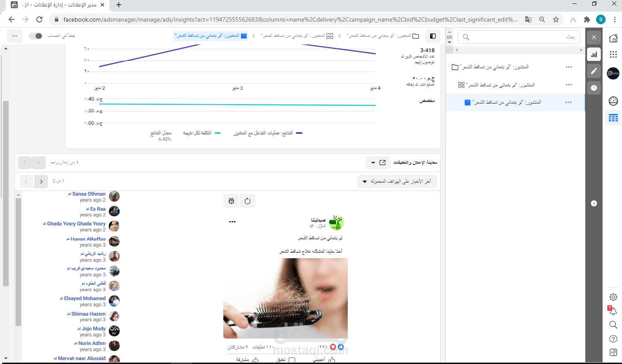Open Sanaa Othman's profile link
This screenshot has height=364, width=622.
89,194
